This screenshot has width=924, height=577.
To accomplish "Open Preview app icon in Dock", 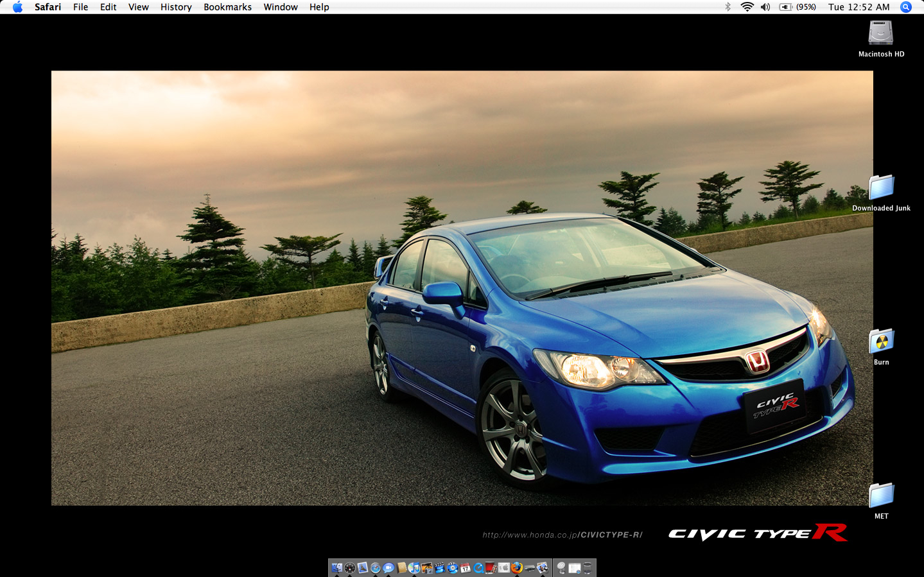I will click(543, 567).
